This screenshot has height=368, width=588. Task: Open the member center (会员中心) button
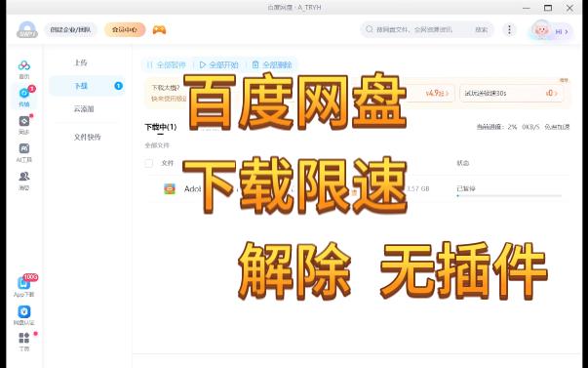tap(125, 29)
